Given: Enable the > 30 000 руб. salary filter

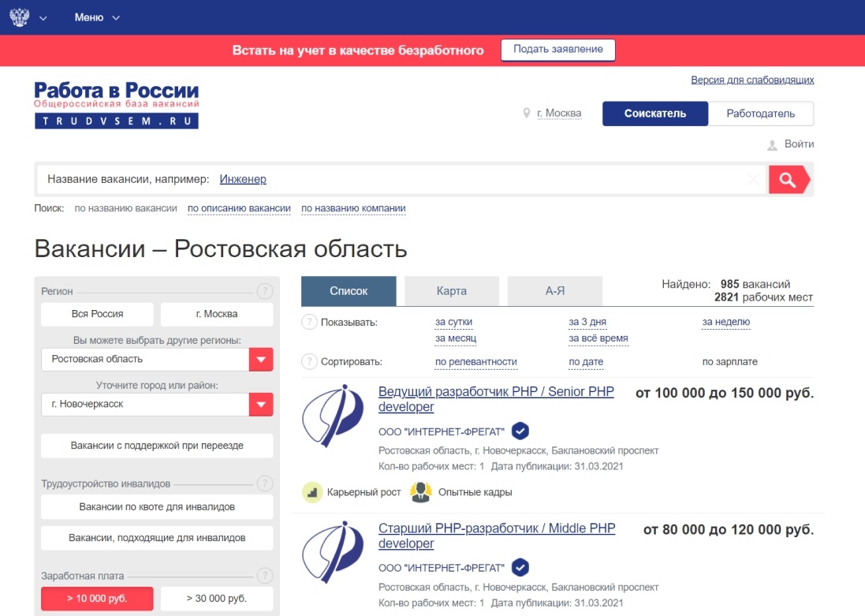Looking at the screenshot, I should (217, 599).
